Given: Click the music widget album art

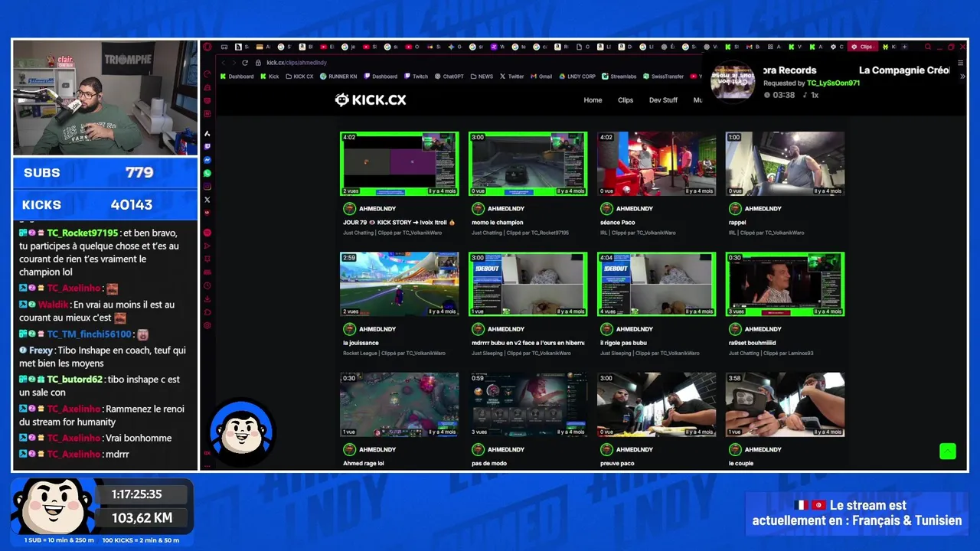Looking at the screenshot, I should pos(733,80).
